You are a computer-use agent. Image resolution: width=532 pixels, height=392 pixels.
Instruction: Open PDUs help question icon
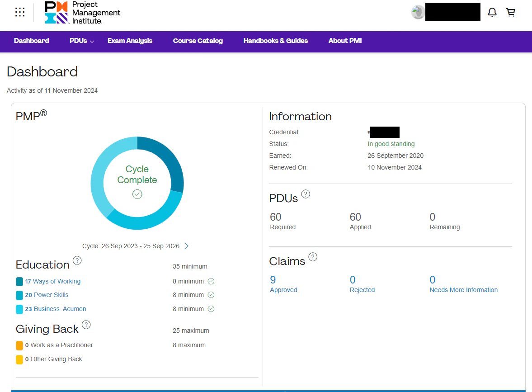[306, 194]
